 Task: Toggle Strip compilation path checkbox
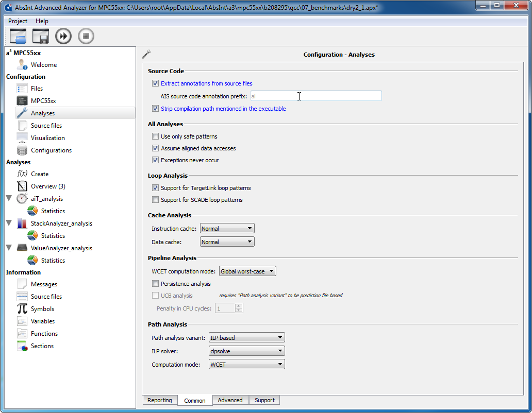pyautogui.click(x=155, y=109)
